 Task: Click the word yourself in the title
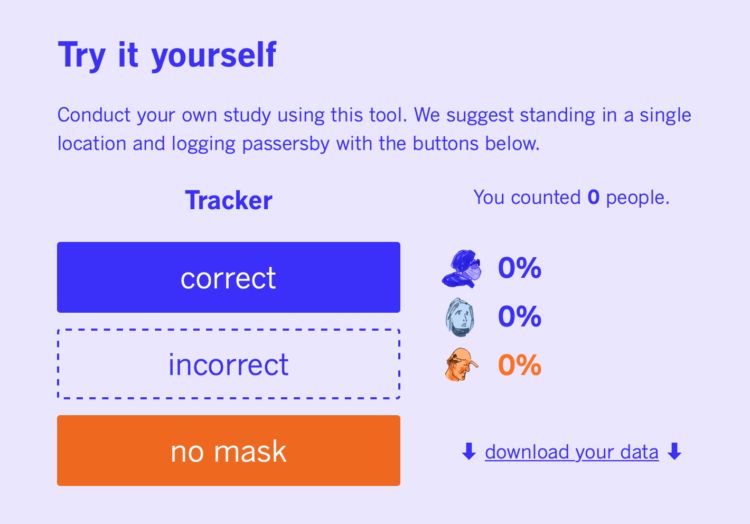214,56
